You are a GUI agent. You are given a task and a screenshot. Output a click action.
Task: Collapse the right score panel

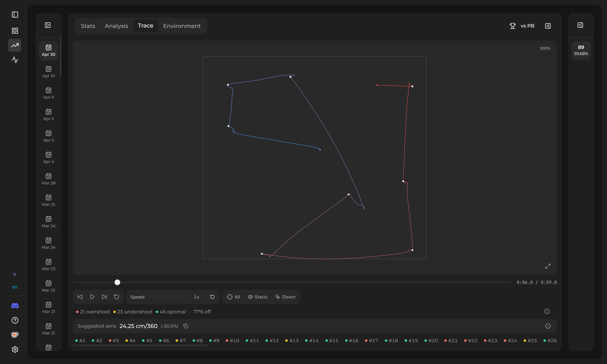580,25
